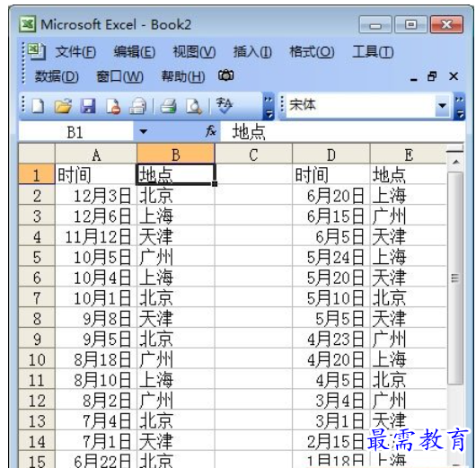Run the spelling check icon

pyautogui.click(x=224, y=106)
